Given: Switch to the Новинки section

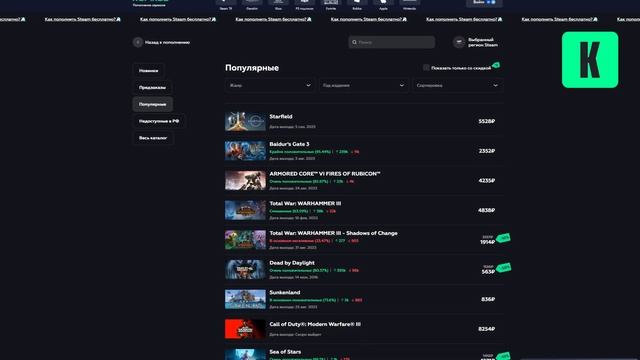Looking at the screenshot, I should [x=148, y=71].
